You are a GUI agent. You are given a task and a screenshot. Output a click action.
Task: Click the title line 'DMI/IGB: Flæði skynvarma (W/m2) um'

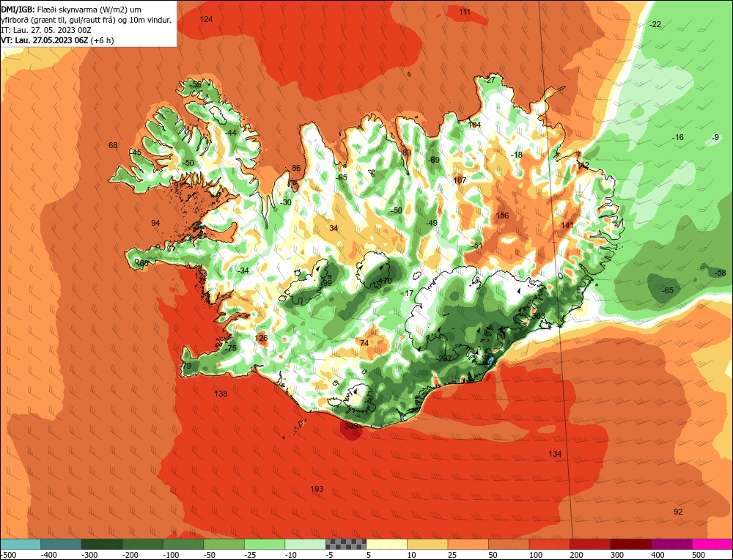coord(71,10)
